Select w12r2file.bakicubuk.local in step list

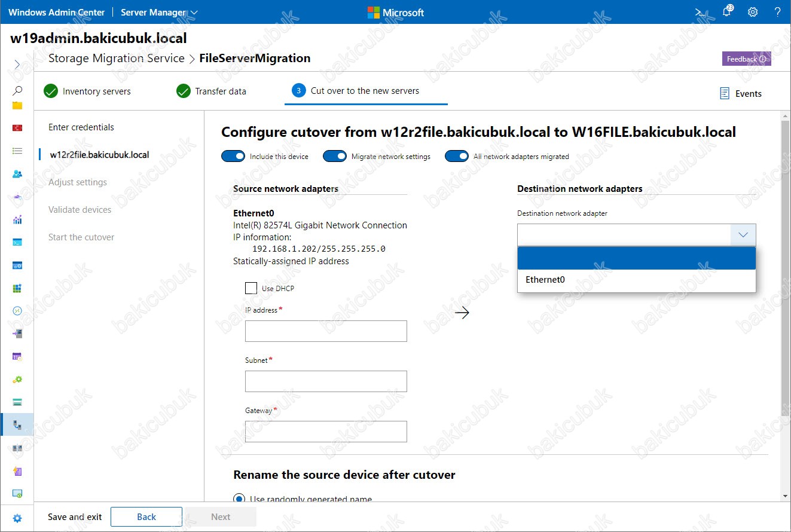[99, 155]
